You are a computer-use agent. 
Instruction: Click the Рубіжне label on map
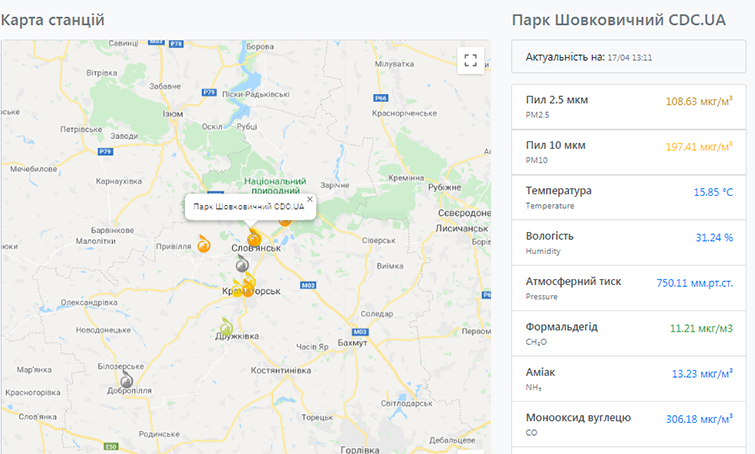pos(444,187)
